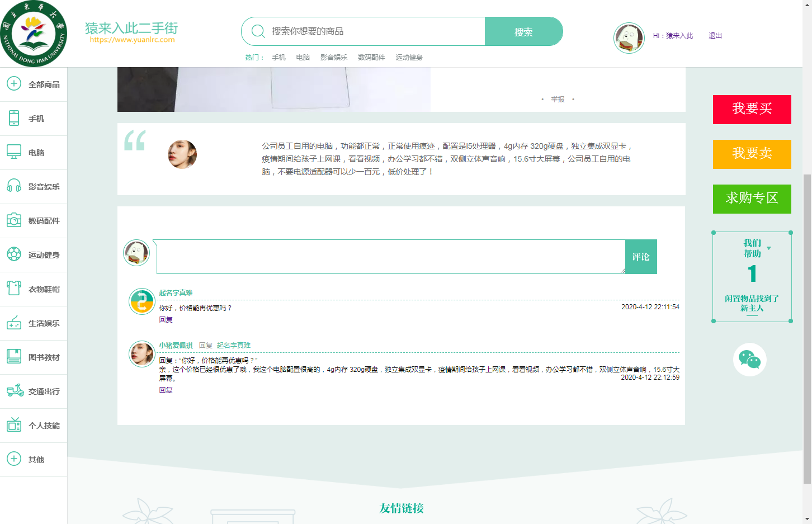Expand the 其他 category plus icon
Screen dimensions: 812x524
(x=14, y=459)
